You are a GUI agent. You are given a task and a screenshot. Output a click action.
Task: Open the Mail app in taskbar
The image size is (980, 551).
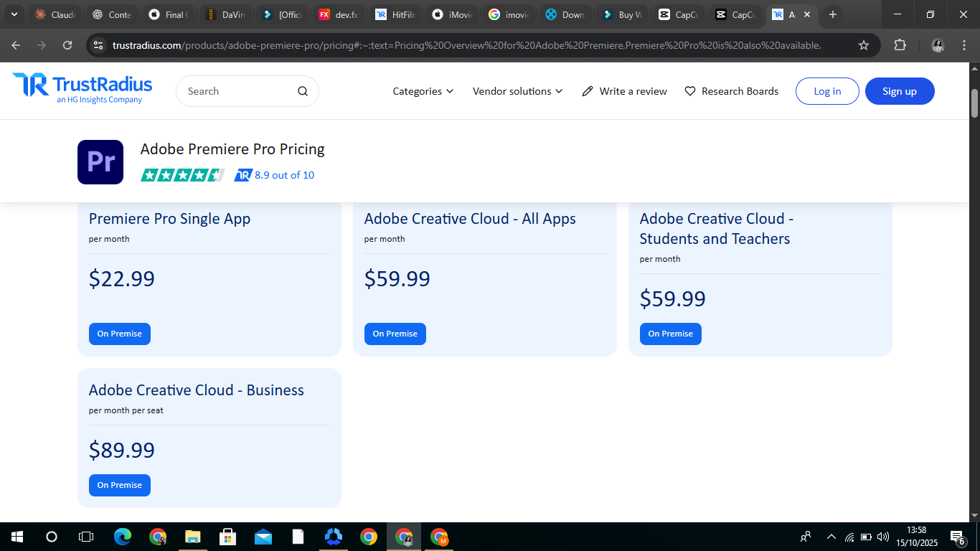(263, 537)
